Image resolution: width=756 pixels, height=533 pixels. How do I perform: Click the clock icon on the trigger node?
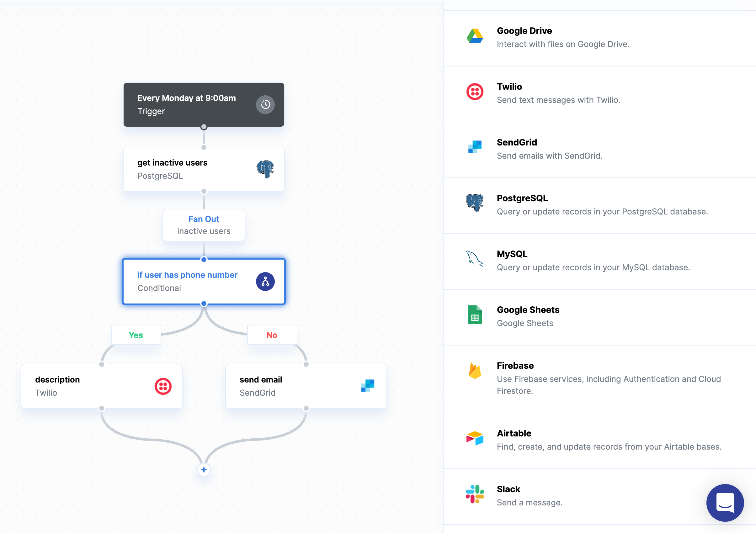point(265,105)
